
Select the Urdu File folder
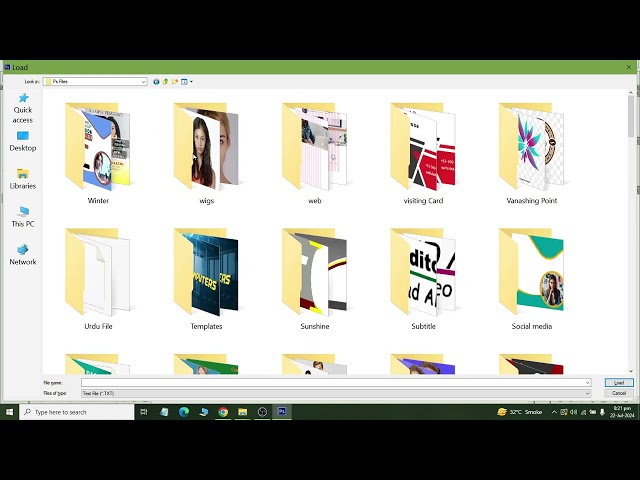pyautogui.click(x=98, y=279)
